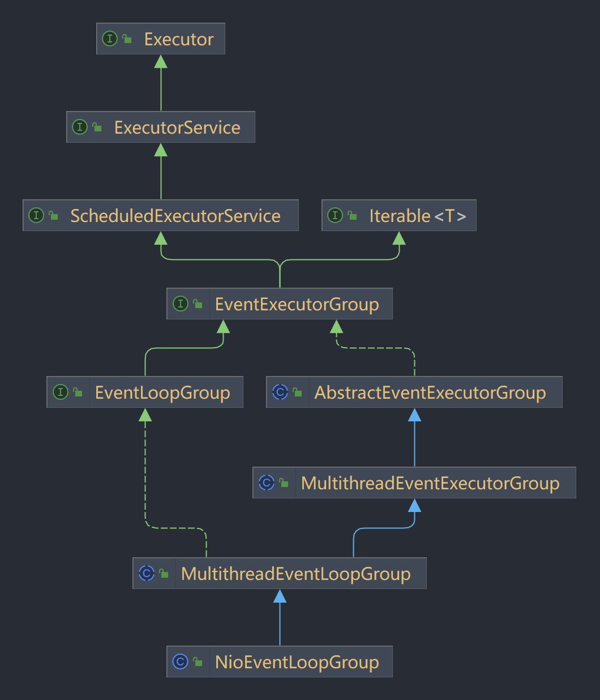This screenshot has width=600, height=700.
Task: Click the abstract class icon on MultithreadEventExecutorGroup
Action: tap(267, 483)
